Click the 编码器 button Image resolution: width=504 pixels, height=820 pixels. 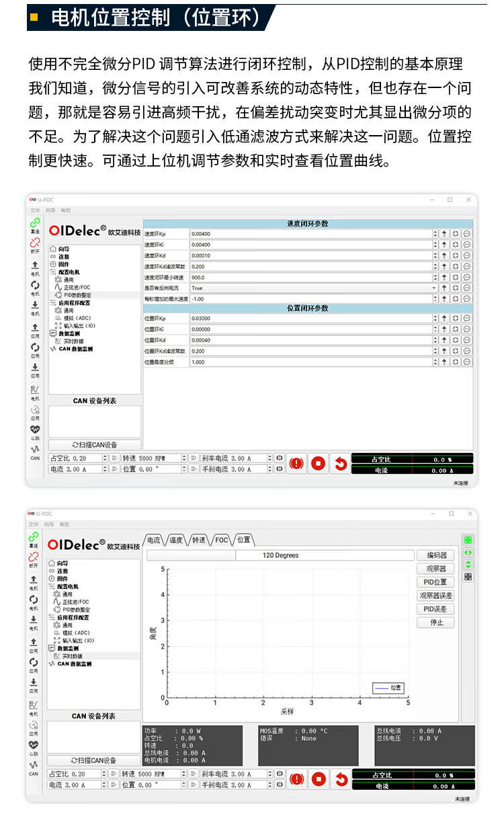pyautogui.click(x=435, y=555)
